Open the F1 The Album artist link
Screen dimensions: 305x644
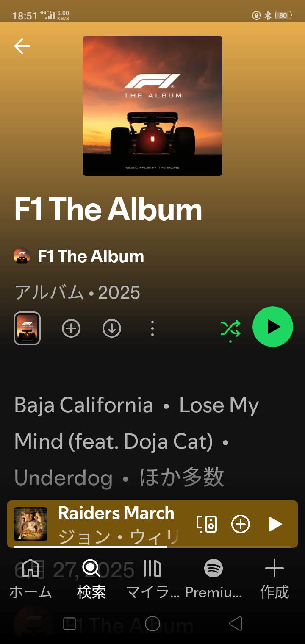(91, 256)
